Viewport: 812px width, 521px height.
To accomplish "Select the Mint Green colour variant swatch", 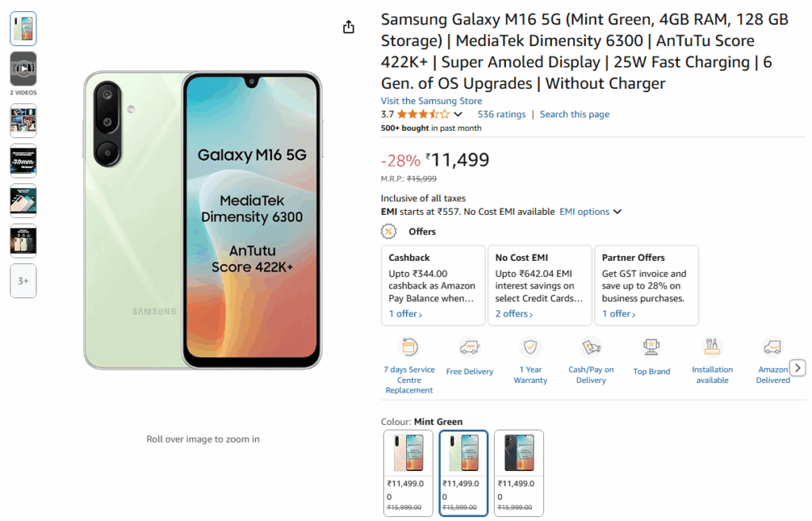I will (463, 473).
